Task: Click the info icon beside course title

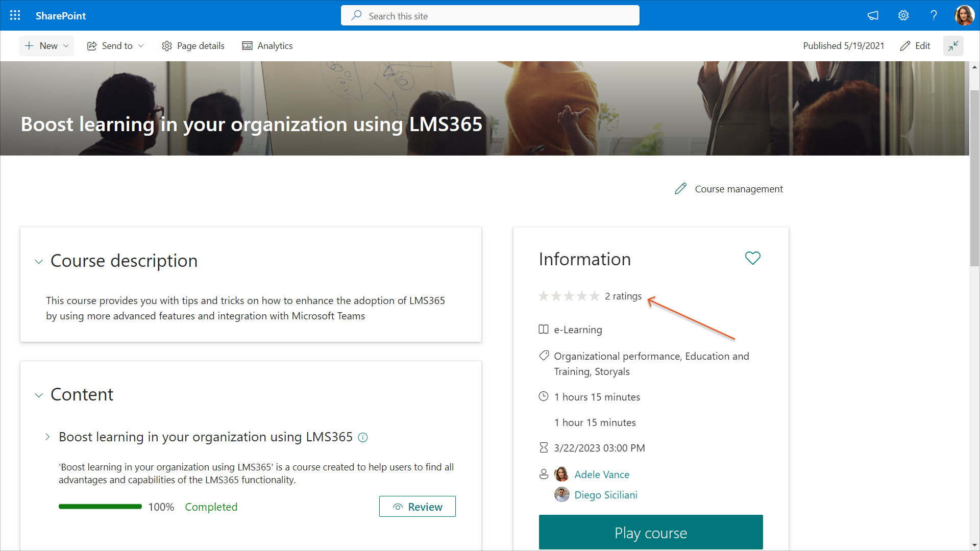Action: 363,437
